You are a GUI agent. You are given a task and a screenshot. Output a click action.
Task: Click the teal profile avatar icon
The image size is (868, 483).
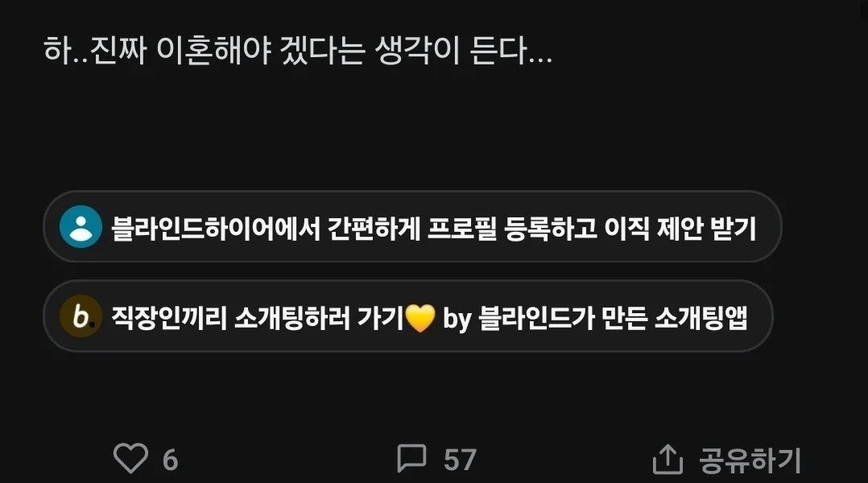pyautogui.click(x=81, y=227)
